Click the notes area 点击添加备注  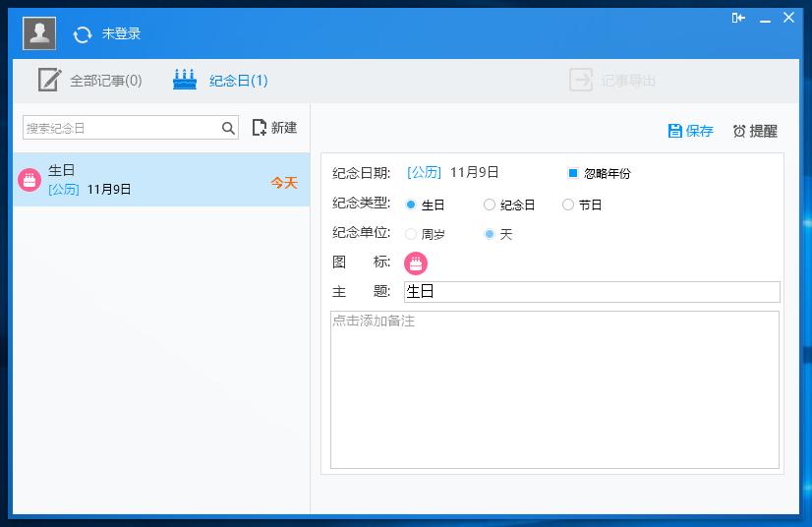(x=554, y=389)
